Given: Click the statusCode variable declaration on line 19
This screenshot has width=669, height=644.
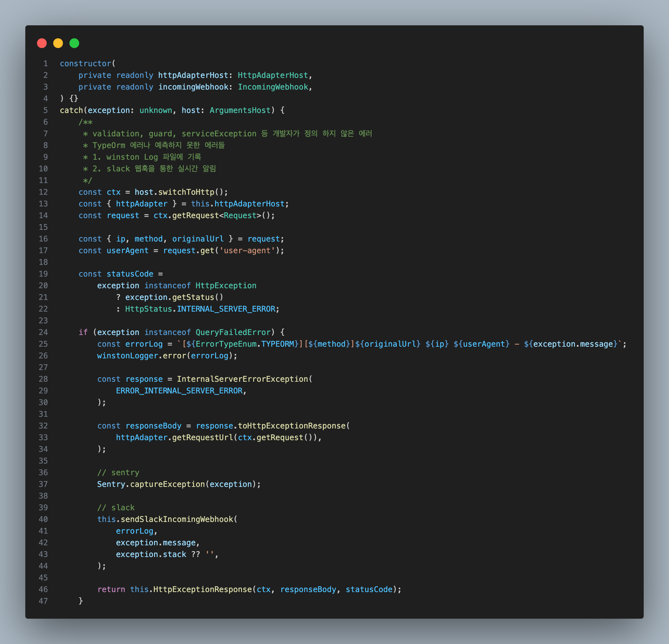Looking at the screenshot, I should pos(130,274).
